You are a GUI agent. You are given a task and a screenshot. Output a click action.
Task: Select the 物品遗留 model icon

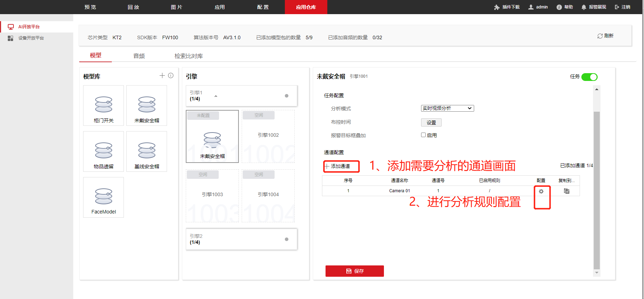104,151
